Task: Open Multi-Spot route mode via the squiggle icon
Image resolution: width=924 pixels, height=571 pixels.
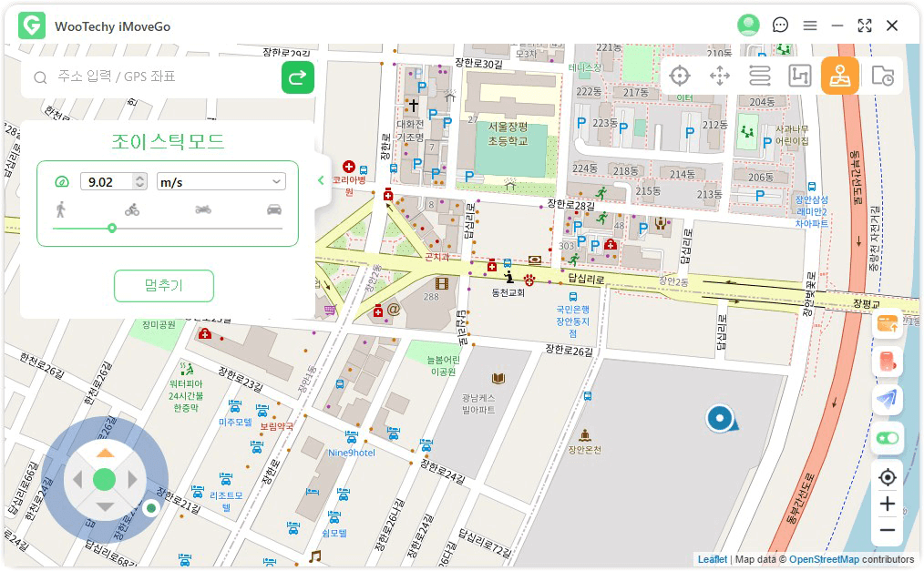Action: [x=759, y=75]
